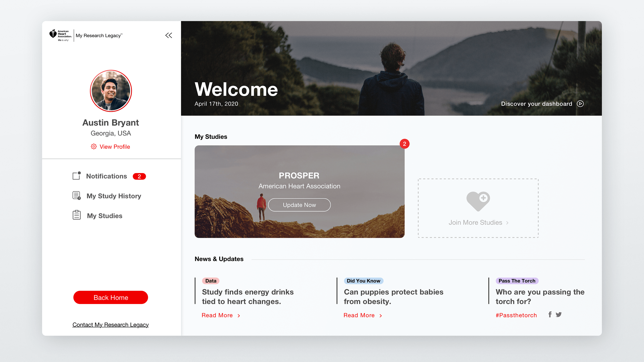Click the Facebook share icon for Pass The Torch
Screen dimensions: 644x362
coord(550,315)
